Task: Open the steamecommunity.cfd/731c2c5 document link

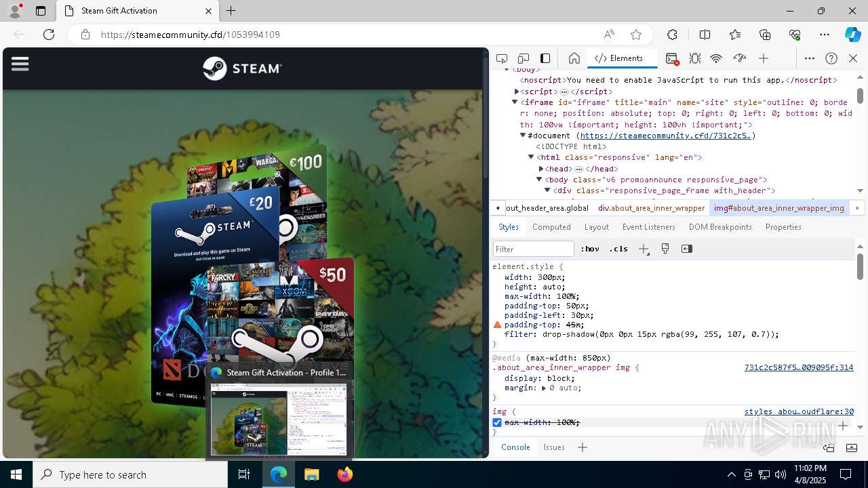Action: click(x=665, y=136)
